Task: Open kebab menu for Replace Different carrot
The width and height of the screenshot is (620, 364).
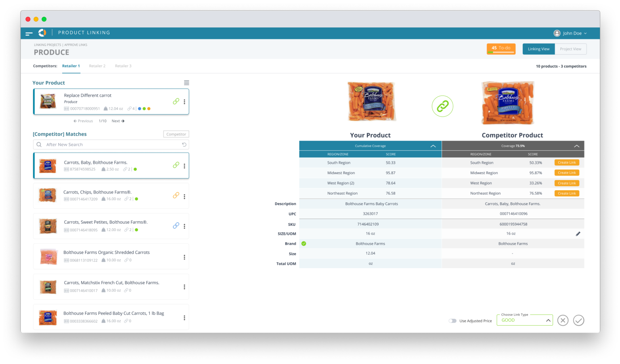Action: click(x=184, y=102)
